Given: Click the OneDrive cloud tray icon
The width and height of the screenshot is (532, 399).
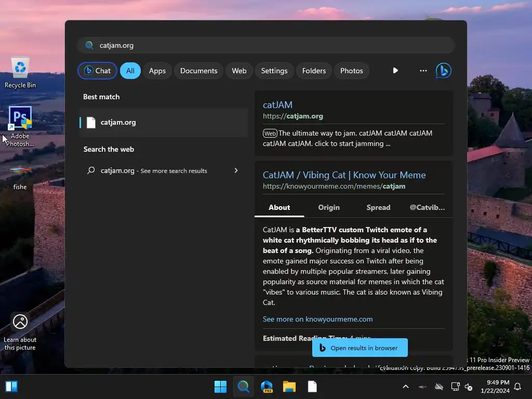Looking at the screenshot, I should coord(439,387).
